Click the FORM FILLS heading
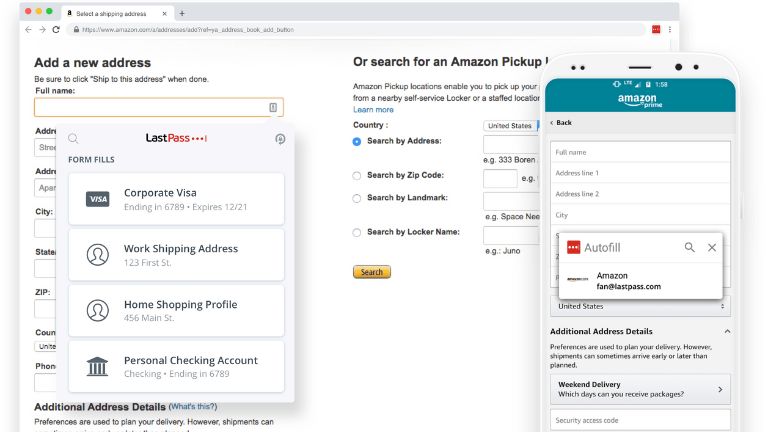Image resolution: width=768 pixels, height=432 pixels. coord(91,160)
